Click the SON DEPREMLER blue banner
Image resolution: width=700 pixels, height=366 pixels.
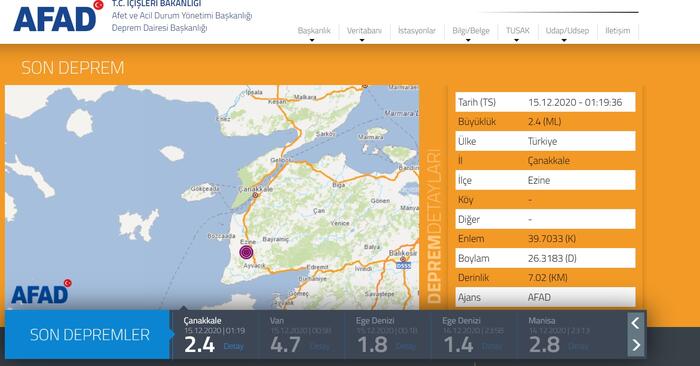click(88, 335)
